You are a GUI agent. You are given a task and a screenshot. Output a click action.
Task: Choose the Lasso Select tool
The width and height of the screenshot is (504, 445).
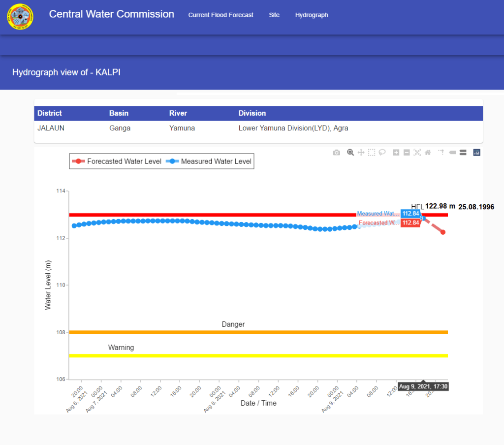(x=382, y=153)
